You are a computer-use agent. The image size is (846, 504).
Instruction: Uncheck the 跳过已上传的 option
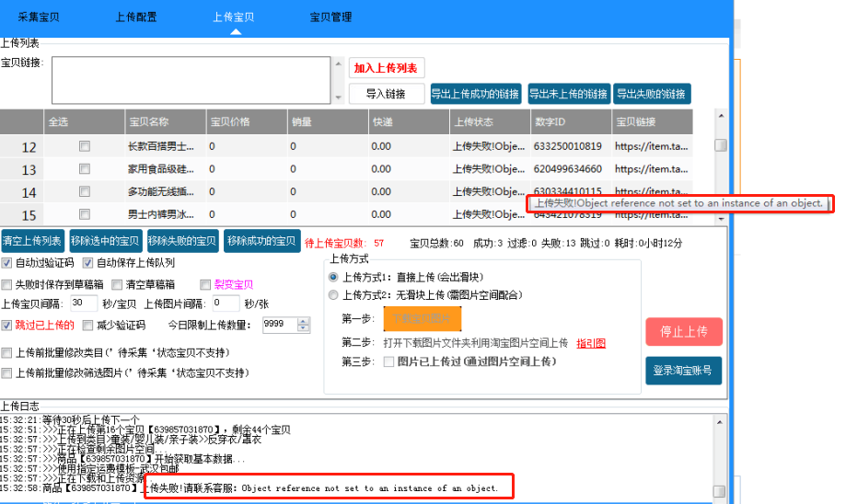click(6, 325)
